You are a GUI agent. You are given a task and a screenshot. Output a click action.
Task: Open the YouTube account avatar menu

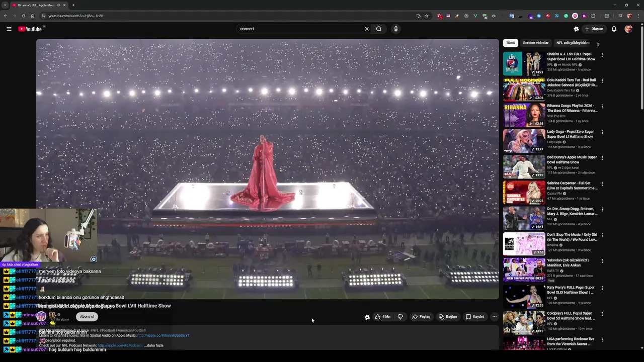(x=628, y=29)
